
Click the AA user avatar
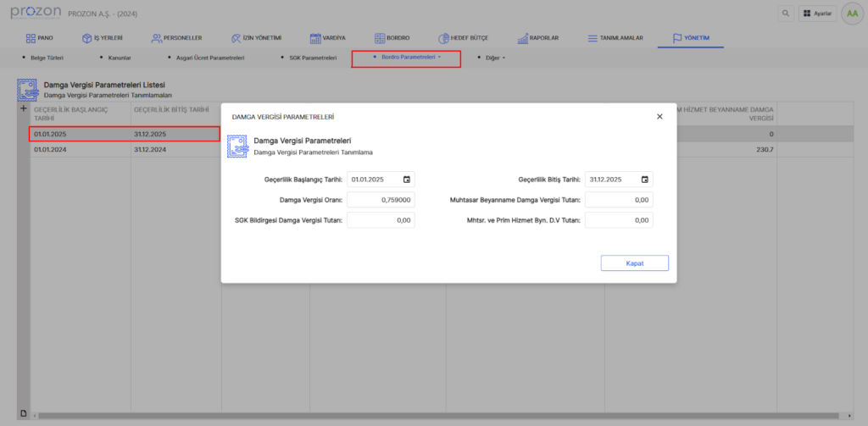(x=851, y=14)
